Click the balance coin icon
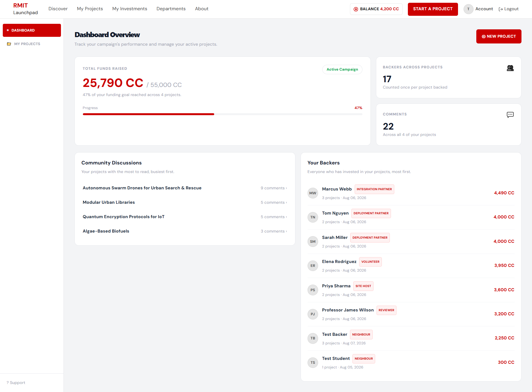Screen dimensions: 532x392 pos(356,9)
